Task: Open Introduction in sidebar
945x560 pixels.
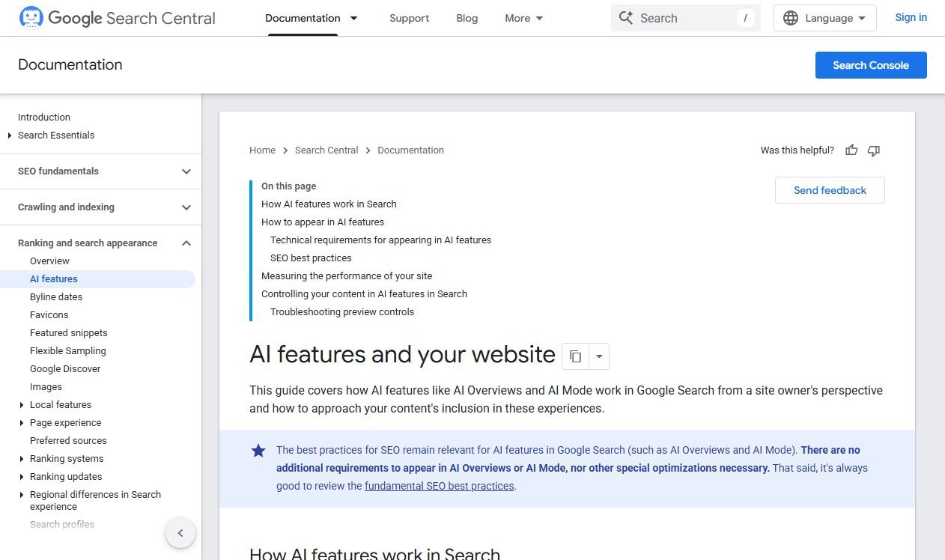Action: coord(44,118)
